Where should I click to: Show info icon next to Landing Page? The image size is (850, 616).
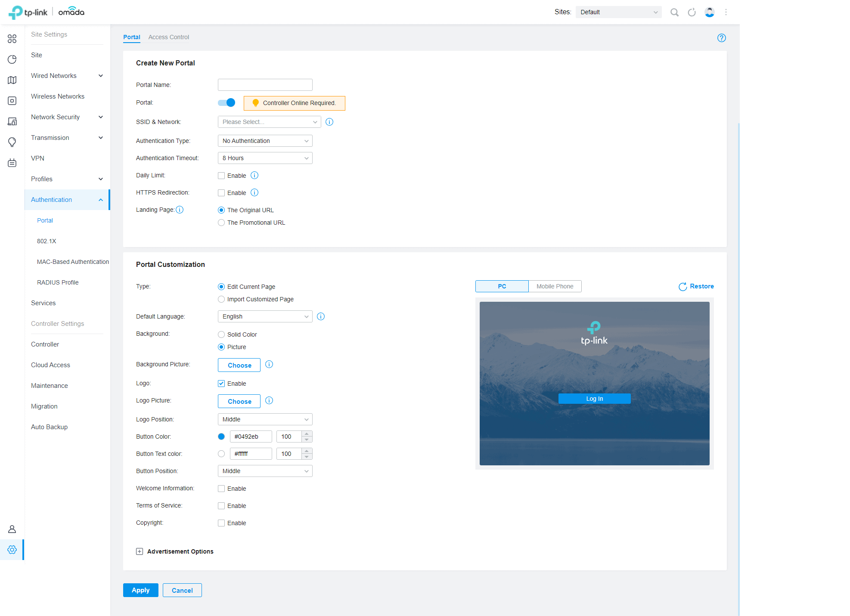click(180, 210)
